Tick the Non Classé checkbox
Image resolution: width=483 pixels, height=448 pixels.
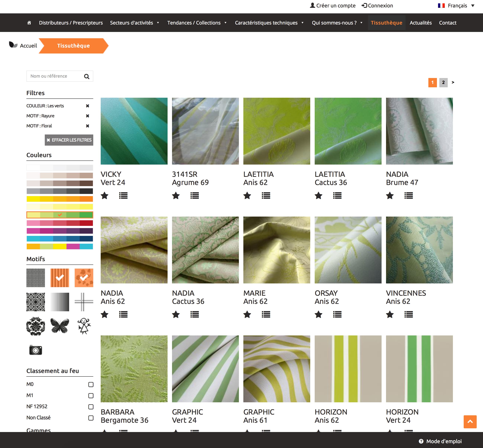click(91, 418)
